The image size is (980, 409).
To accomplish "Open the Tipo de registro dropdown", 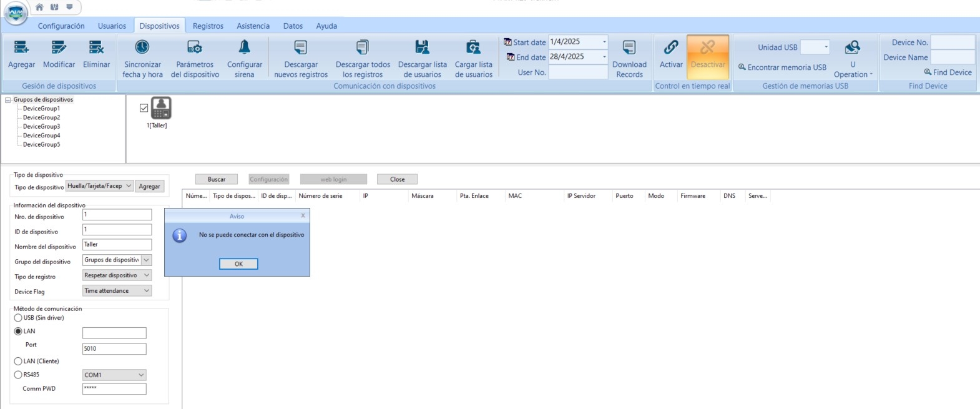I will tap(147, 275).
